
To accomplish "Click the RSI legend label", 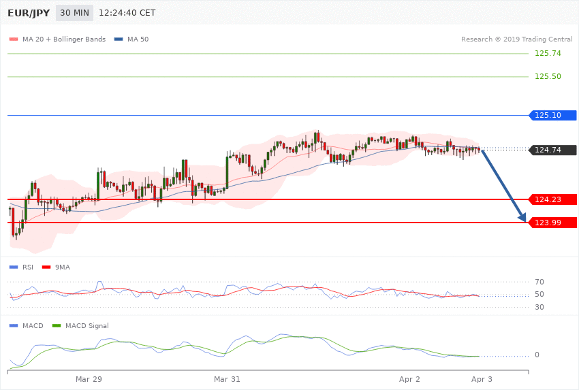I will 28,267.
